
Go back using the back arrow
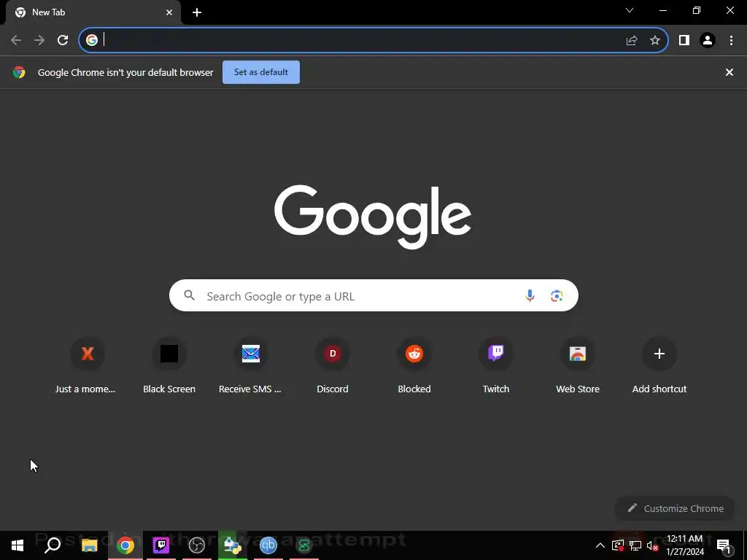tap(16, 40)
